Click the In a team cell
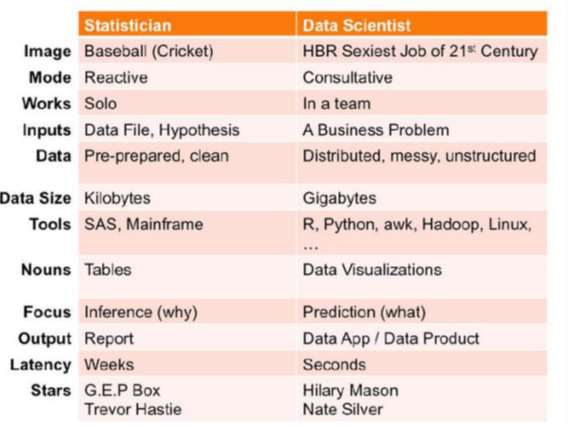 422,104
